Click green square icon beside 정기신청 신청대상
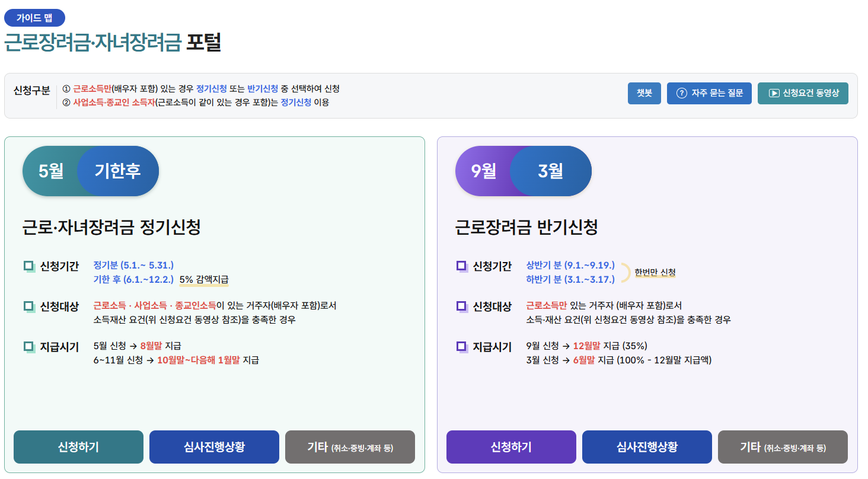Viewport: 868px width, 479px height. [x=29, y=306]
